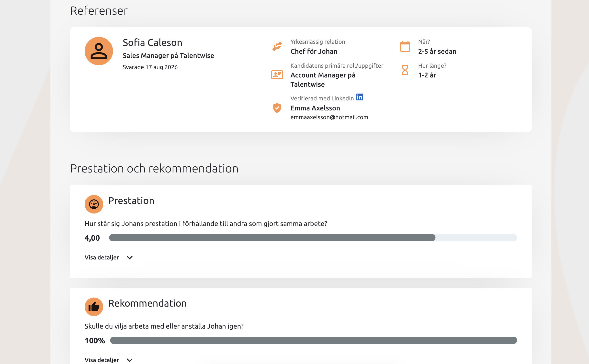Click Verifierad med LinkedIn label
Viewport: 589px width, 364px height.
click(322, 98)
